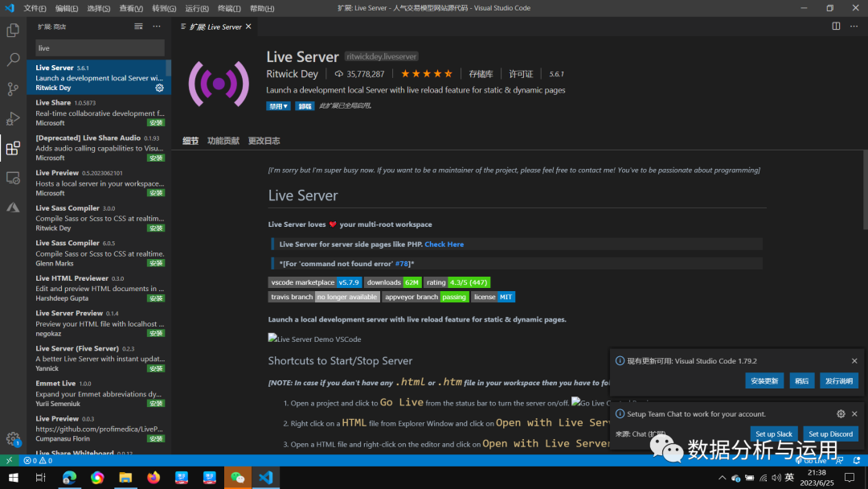This screenshot has width=868, height=489.
Task: Click 稍后 button in update notification
Action: pos(801,381)
